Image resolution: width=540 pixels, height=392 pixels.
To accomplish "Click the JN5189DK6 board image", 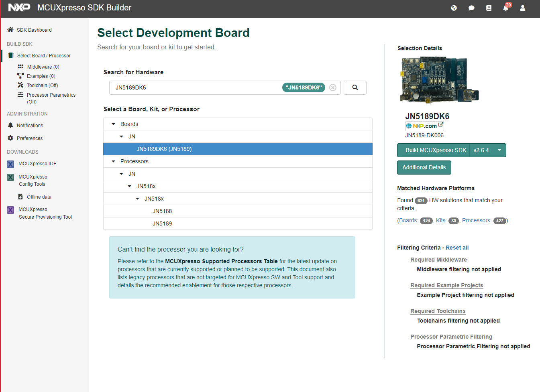I will [438, 80].
